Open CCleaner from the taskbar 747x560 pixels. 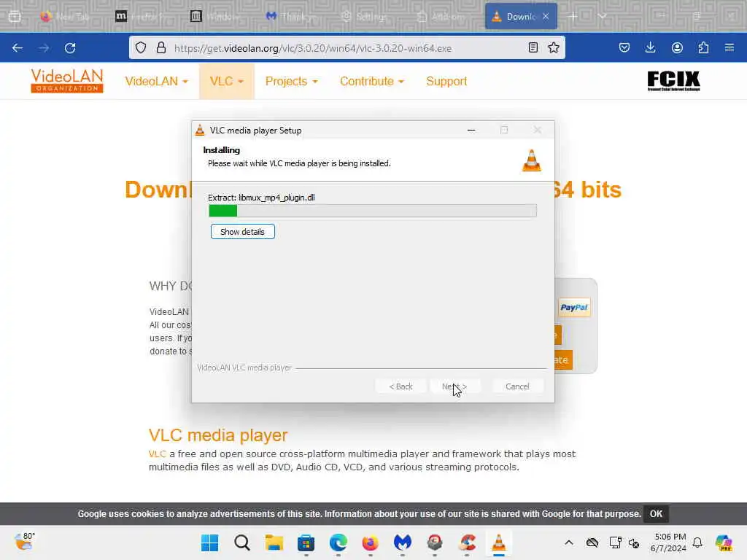pos(467,542)
